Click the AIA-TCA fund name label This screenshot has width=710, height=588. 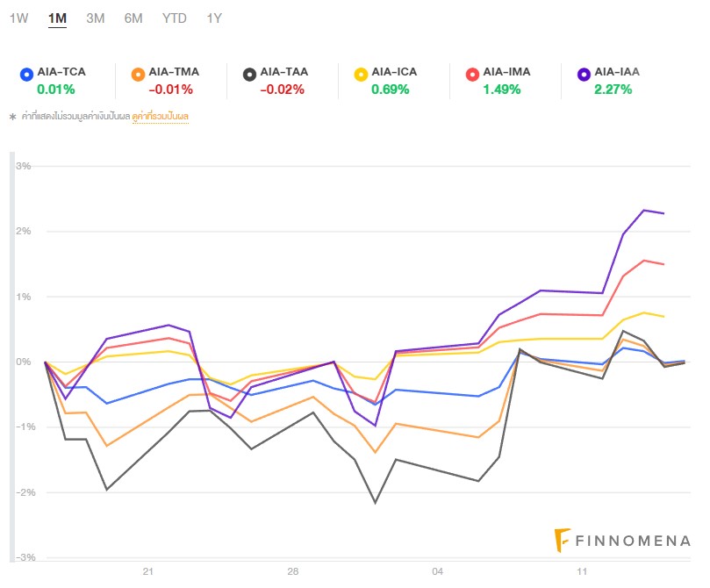tap(61, 72)
